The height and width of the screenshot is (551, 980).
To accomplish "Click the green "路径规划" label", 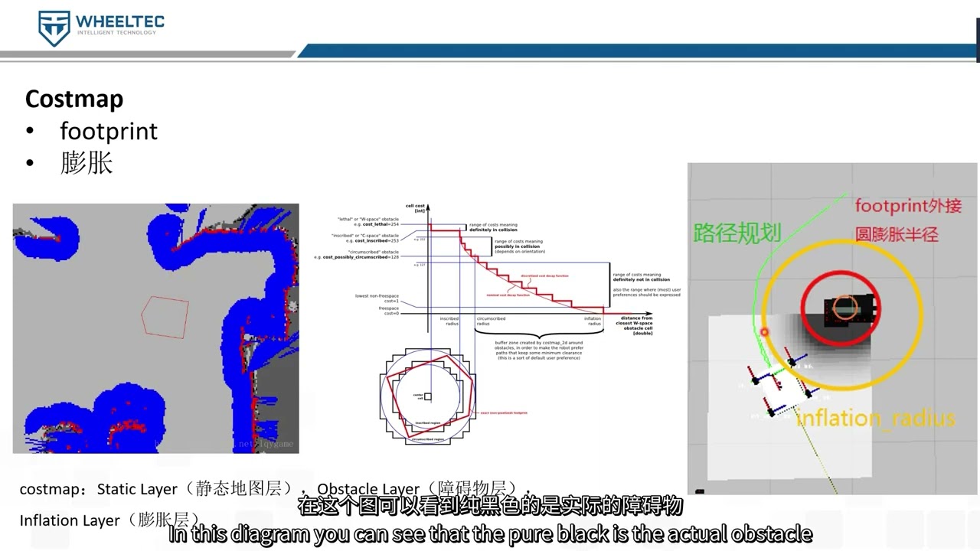I will pyautogui.click(x=737, y=233).
